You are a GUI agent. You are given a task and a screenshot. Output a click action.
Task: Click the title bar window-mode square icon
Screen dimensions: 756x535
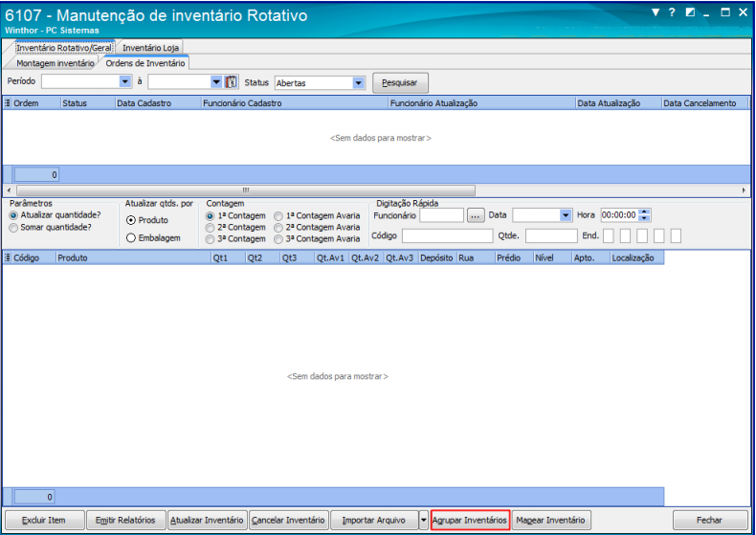click(690, 12)
